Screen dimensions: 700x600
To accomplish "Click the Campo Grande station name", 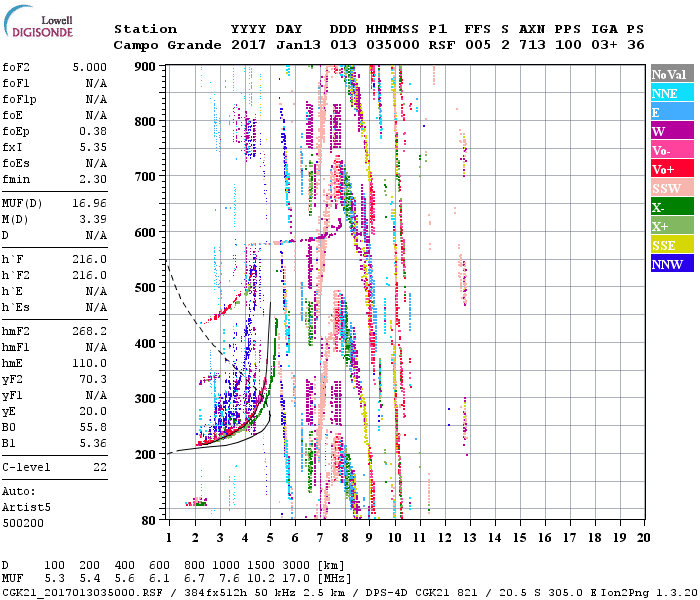I will 161,45.
